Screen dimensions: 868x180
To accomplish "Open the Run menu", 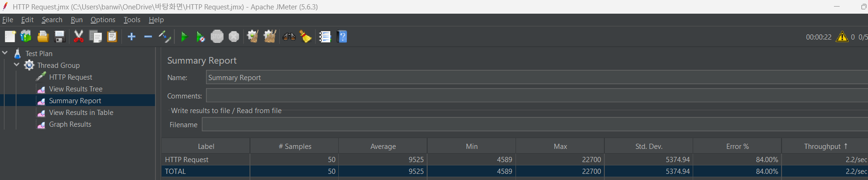I will tap(77, 20).
